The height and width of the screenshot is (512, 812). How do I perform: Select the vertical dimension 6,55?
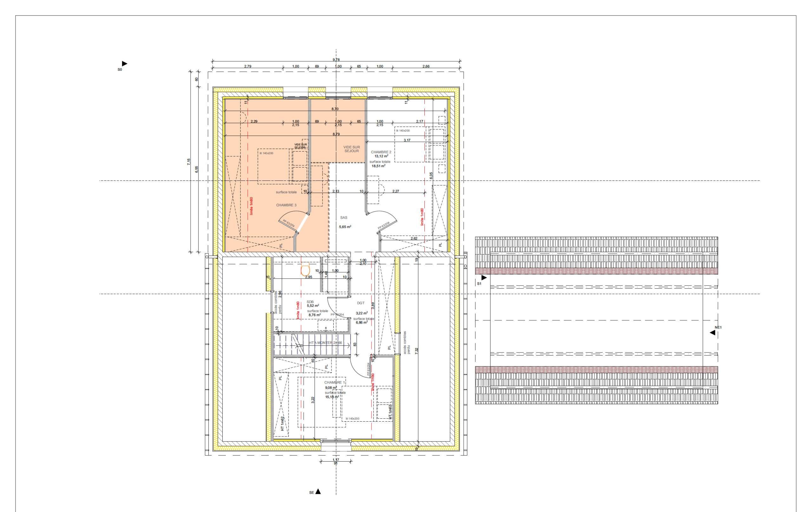197,169
